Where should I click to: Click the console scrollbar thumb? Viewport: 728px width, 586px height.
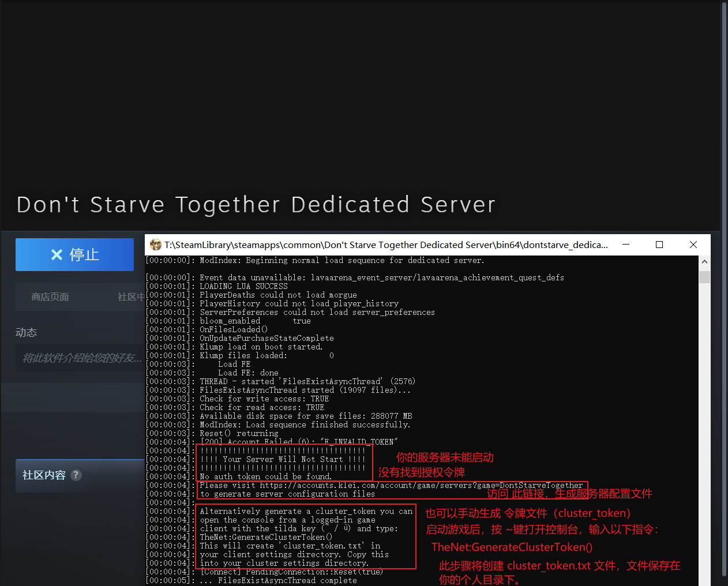tap(704, 277)
